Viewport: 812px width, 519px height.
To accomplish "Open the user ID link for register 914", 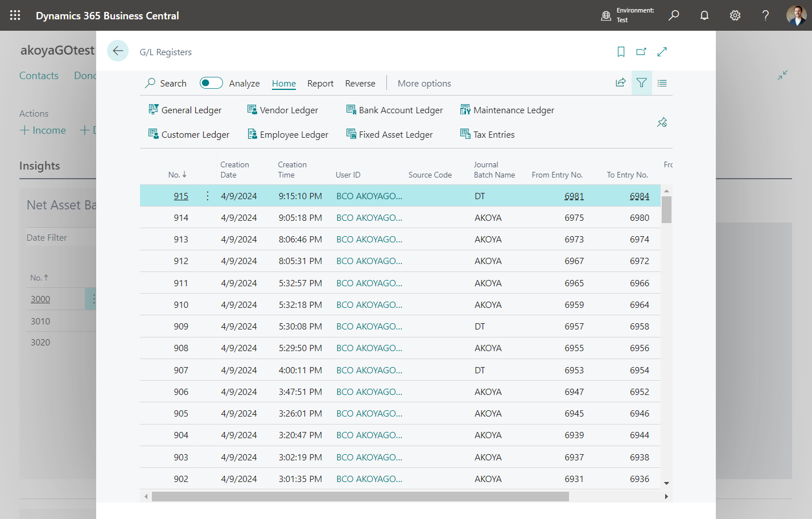I will pos(369,217).
